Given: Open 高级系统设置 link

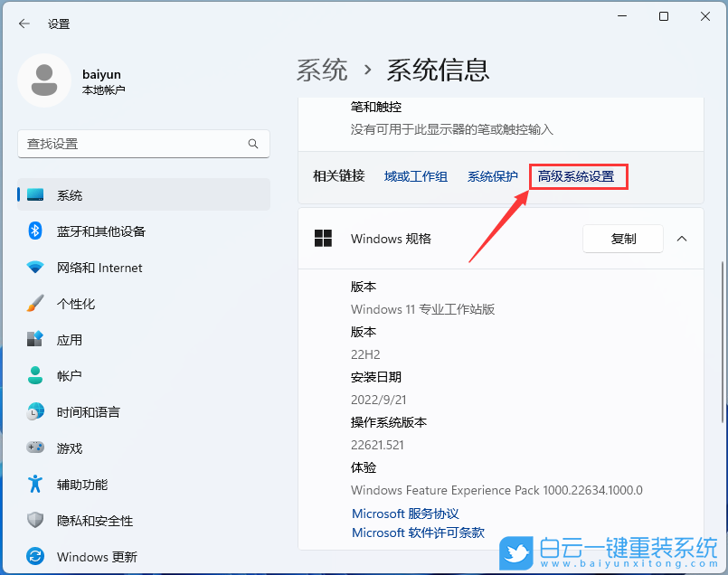Looking at the screenshot, I should (x=578, y=176).
